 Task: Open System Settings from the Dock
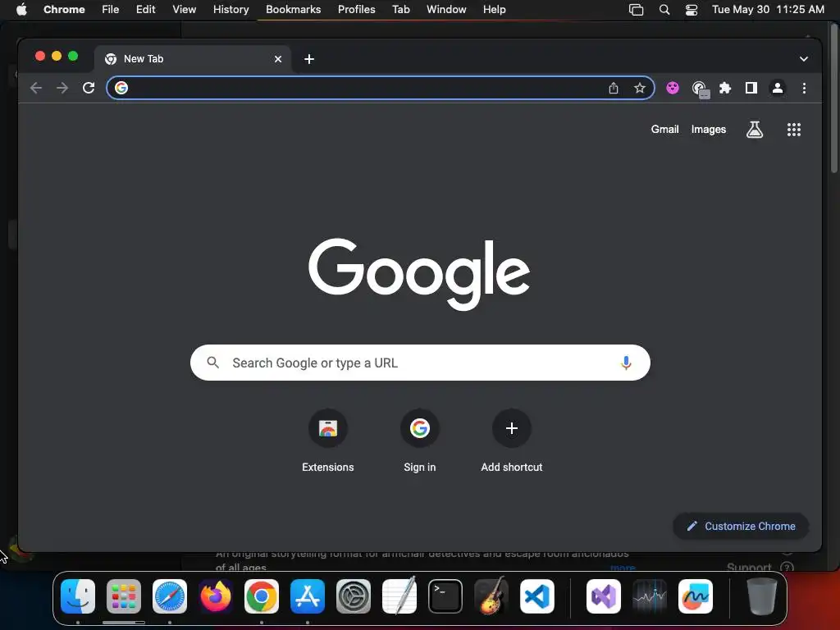[x=354, y=596]
